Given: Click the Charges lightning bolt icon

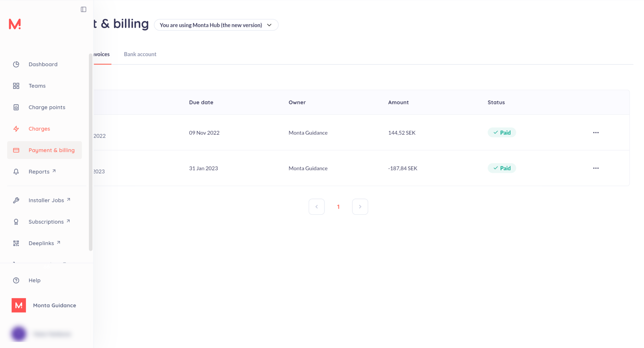Looking at the screenshot, I should (x=16, y=129).
